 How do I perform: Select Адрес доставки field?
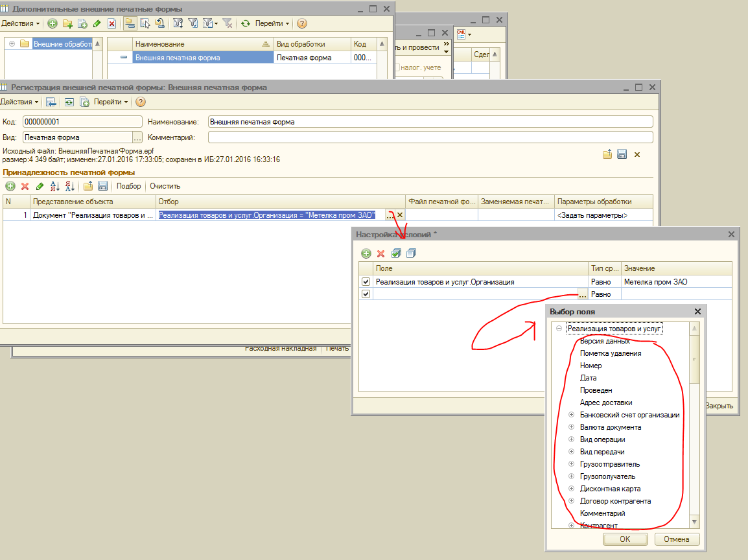[x=606, y=402]
